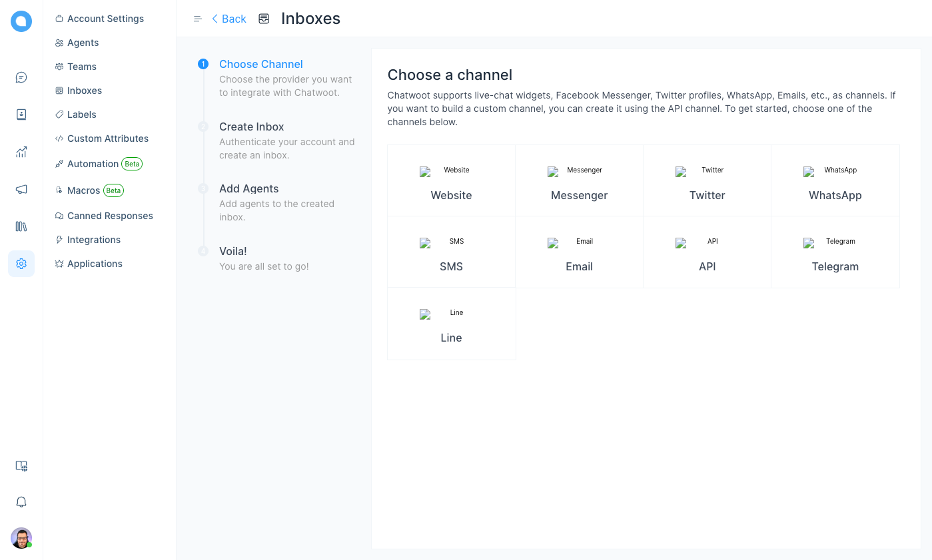Click the hamburger menu beside Back
The width and height of the screenshot is (932, 560).
coord(197,19)
